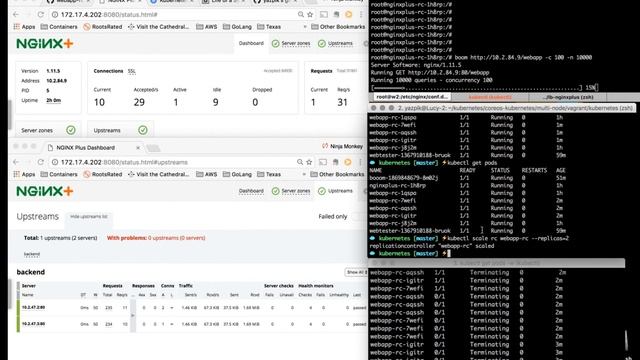Open the GoLang bookmark folder in the upper browser
The width and height of the screenshot is (640, 360).
238,27
